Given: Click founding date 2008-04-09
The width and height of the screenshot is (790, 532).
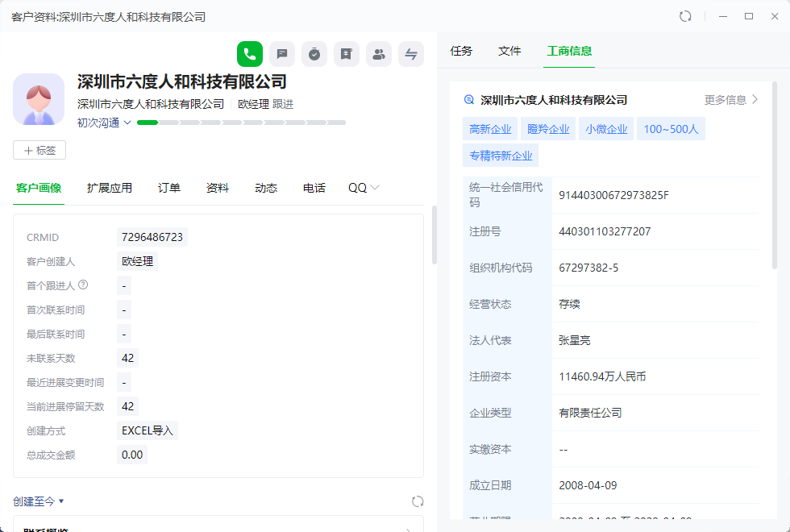Looking at the screenshot, I should pos(588,485).
